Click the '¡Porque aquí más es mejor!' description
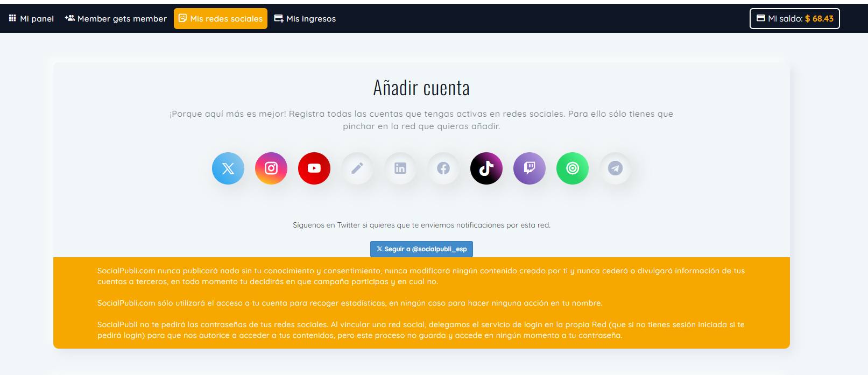This screenshot has width=868, height=375. click(x=421, y=120)
